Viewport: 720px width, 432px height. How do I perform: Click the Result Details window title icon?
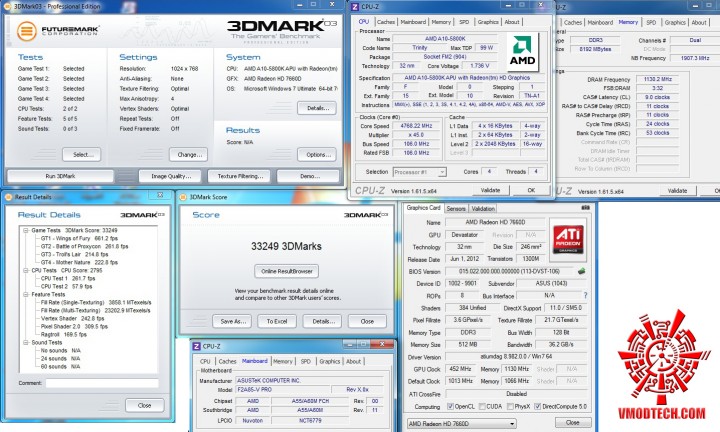(x=8, y=197)
